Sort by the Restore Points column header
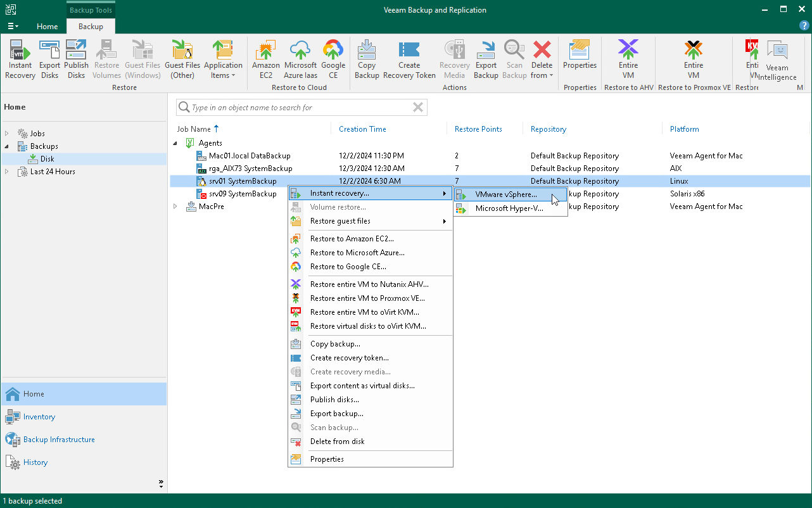The image size is (812, 508). [x=478, y=129]
